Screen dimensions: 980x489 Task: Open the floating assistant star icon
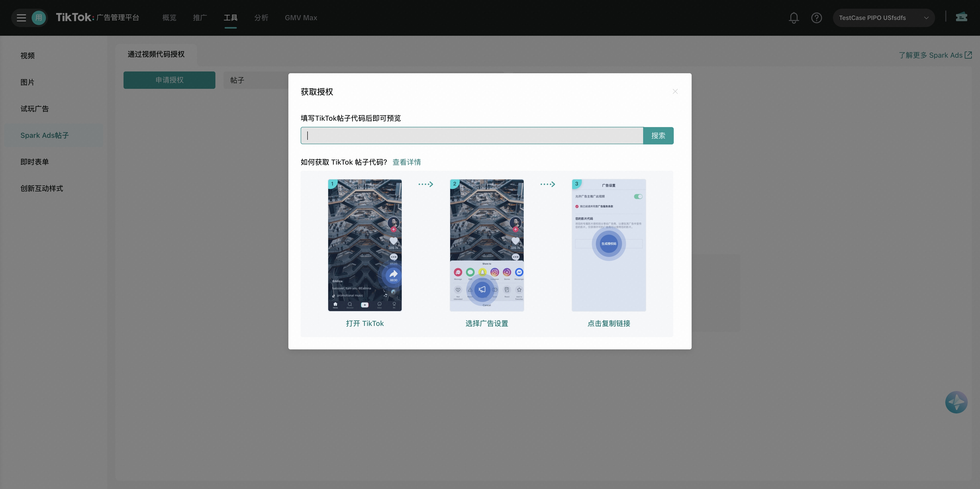(956, 402)
